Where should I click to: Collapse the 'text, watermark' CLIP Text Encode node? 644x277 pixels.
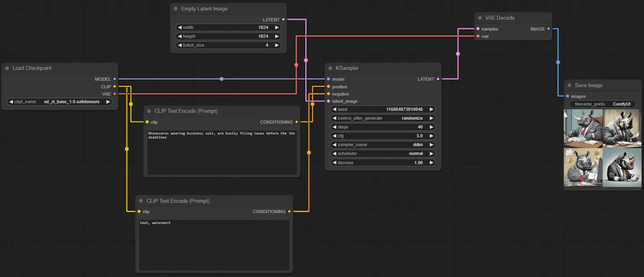point(141,201)
